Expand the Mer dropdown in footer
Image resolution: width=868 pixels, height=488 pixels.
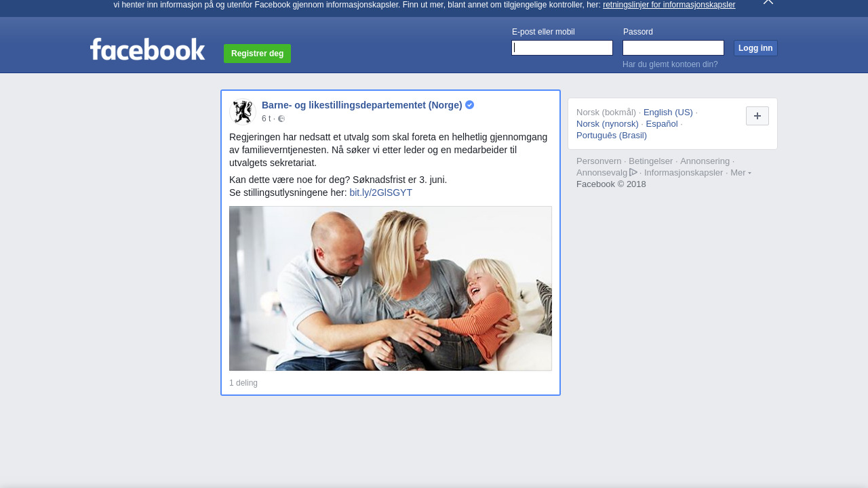click(x=740, y=173)
